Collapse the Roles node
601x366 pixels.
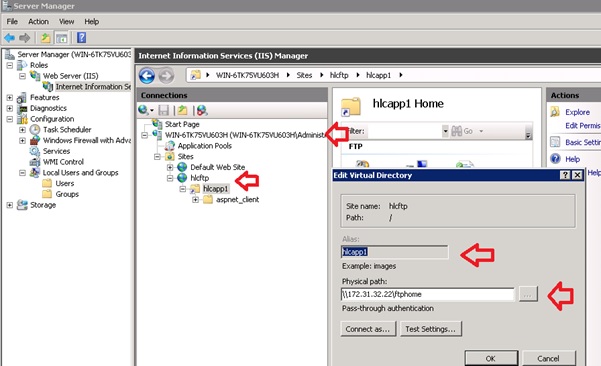pos(10,66)
